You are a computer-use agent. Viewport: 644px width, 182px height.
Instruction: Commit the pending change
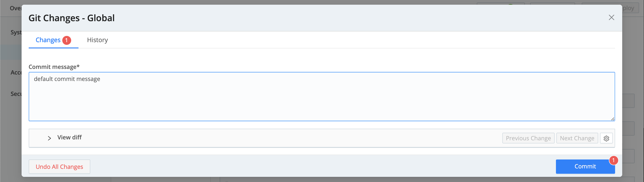[x=585, y=166]
